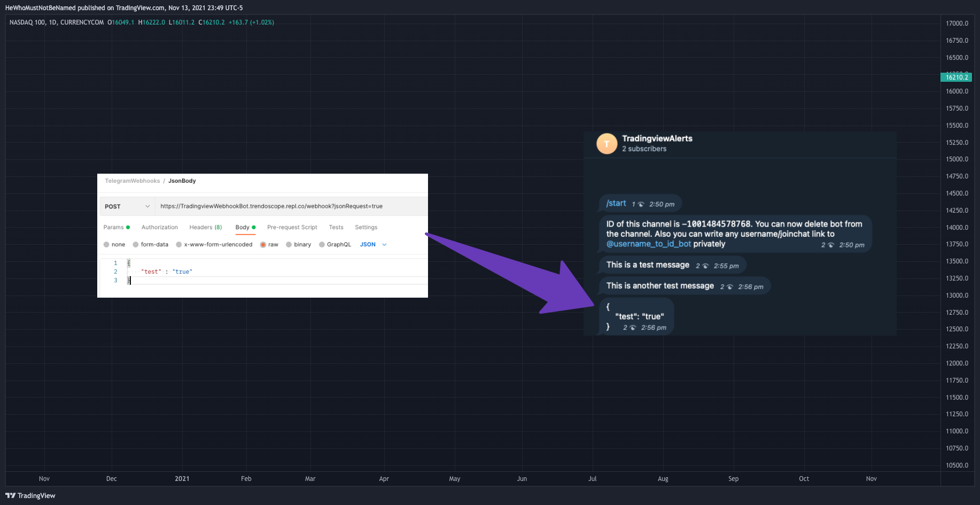The width and height of the screenshot is (980, 505).
Task: Open the request Settings tab
Action: [x=366, y=228]
